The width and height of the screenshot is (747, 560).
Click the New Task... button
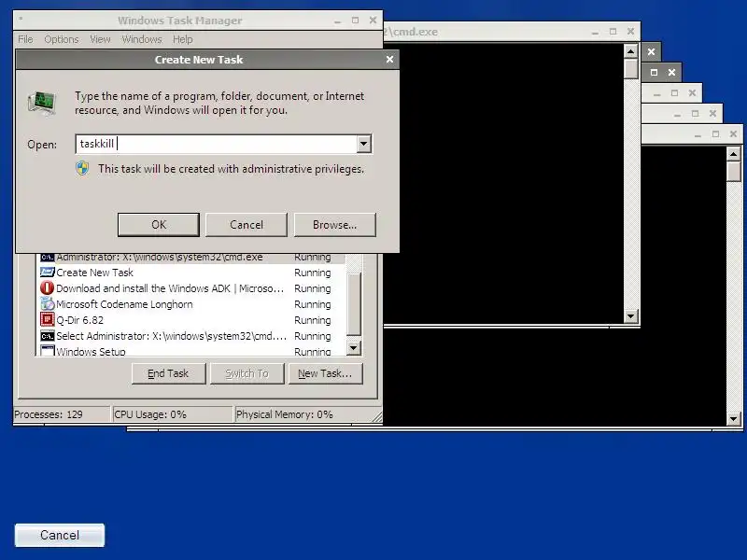[325, 373]
